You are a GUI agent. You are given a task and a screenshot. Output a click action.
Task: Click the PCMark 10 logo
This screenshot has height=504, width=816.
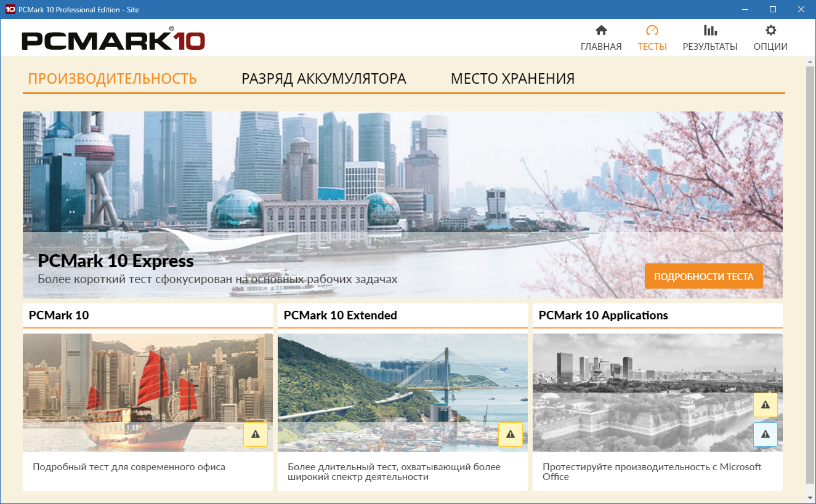tap(113, 39)
